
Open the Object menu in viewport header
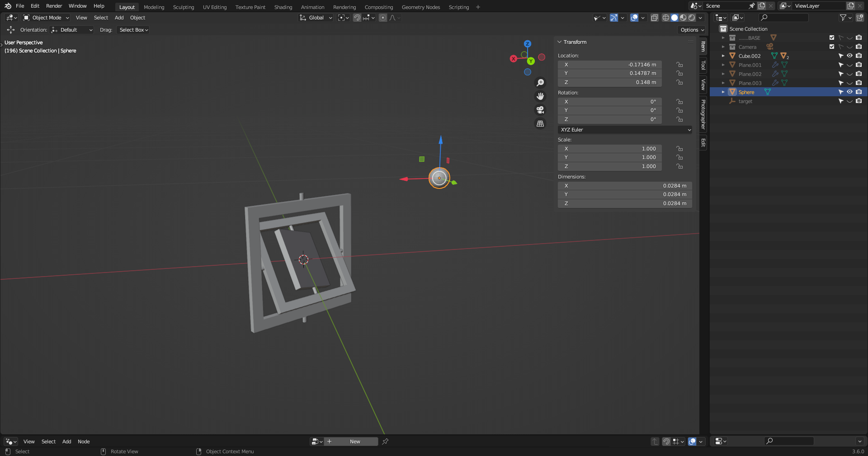coord(138,18)
